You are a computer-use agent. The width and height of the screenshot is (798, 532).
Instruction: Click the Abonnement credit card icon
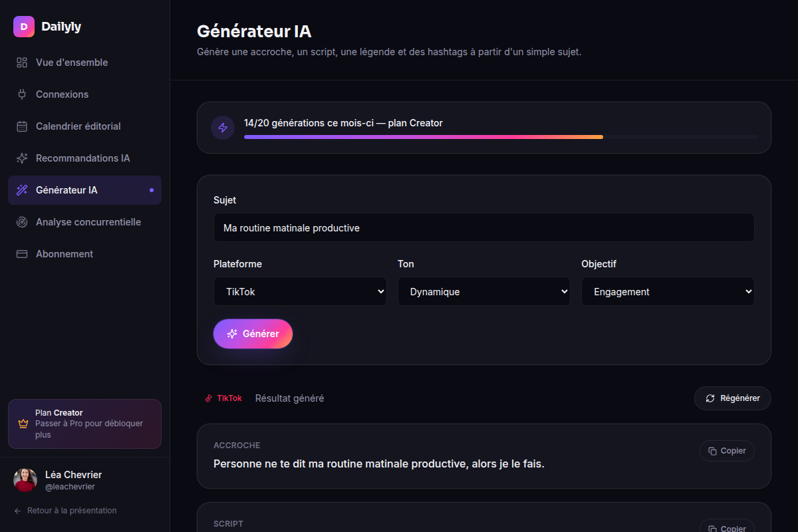coord(22,254)
